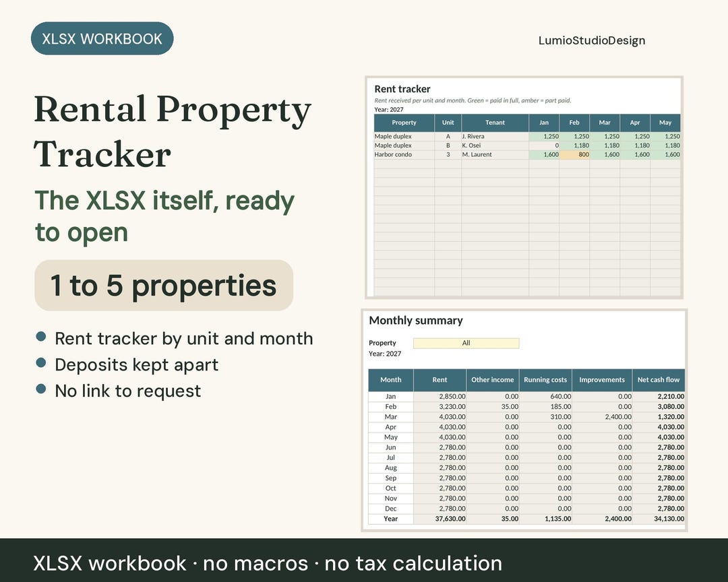Select the Mar net cash flow 1,320.00
This screenshot has height=582, width=728.
[x=659, y=417]
